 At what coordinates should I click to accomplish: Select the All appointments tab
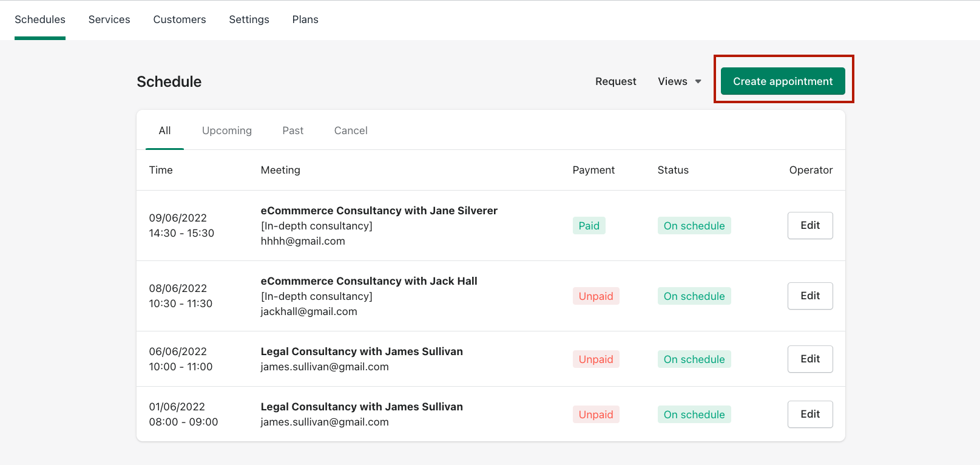[x=164, y=131]
